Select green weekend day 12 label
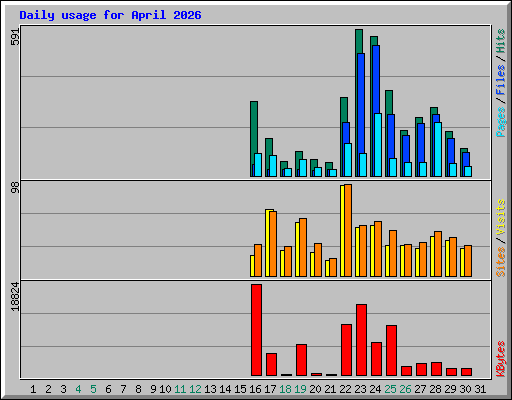The height and width of the screenshot is (400, 512). (195, 389)
